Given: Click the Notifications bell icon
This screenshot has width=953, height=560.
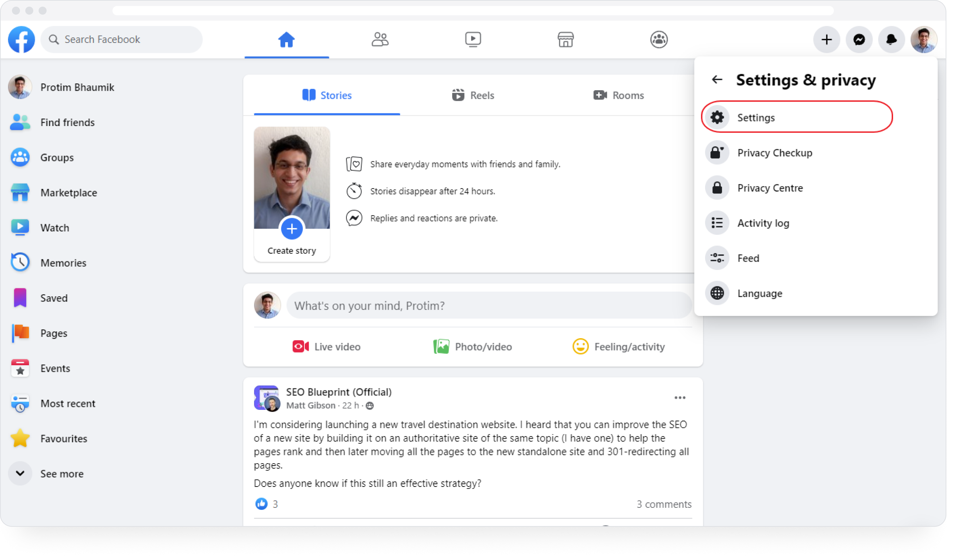Looking at the screenshot, I should point(892,39).
